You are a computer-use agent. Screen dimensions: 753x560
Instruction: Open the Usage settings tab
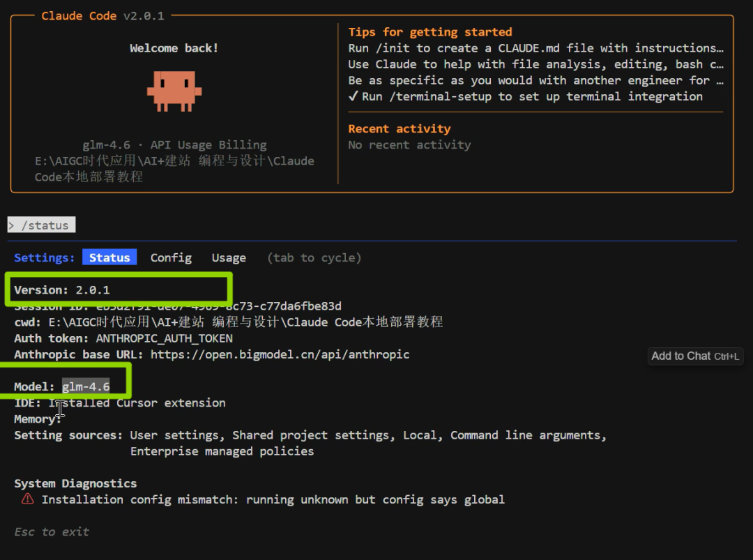tap(229, 258)
